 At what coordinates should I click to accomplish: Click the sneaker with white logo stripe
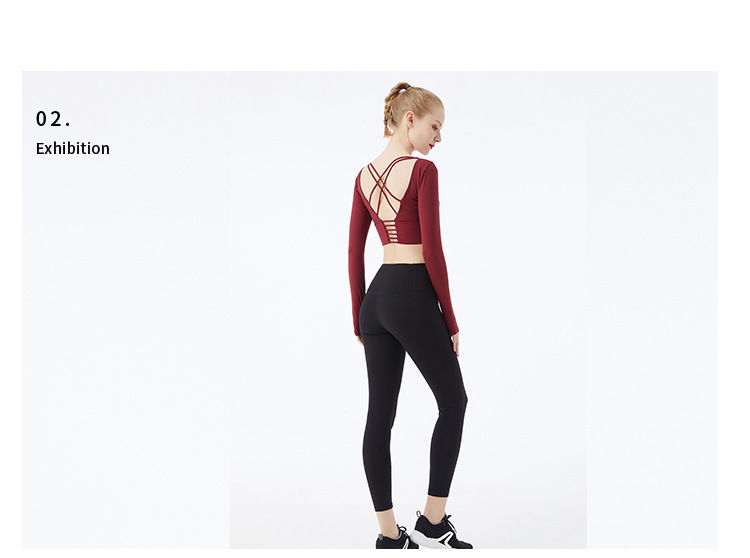click(x=440, y=531)
